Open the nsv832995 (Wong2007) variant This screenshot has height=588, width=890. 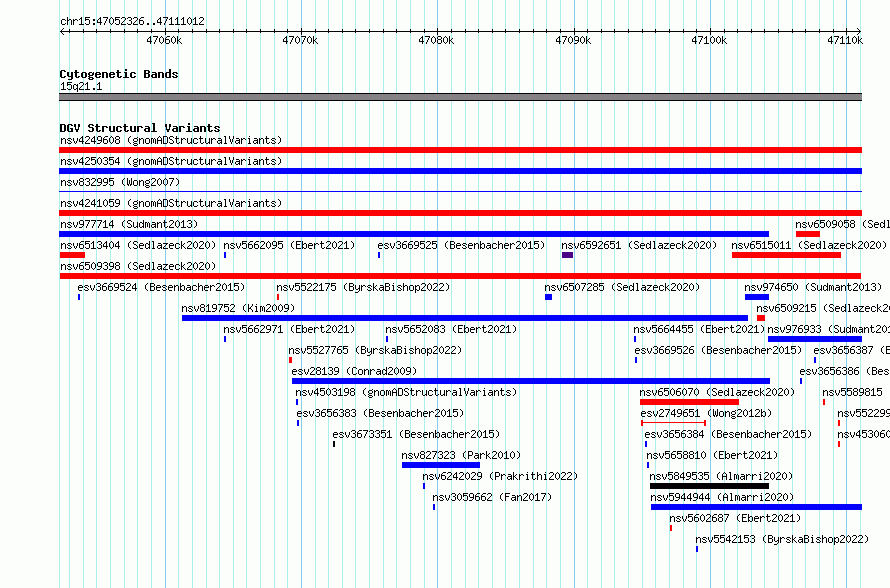[120, 182]
